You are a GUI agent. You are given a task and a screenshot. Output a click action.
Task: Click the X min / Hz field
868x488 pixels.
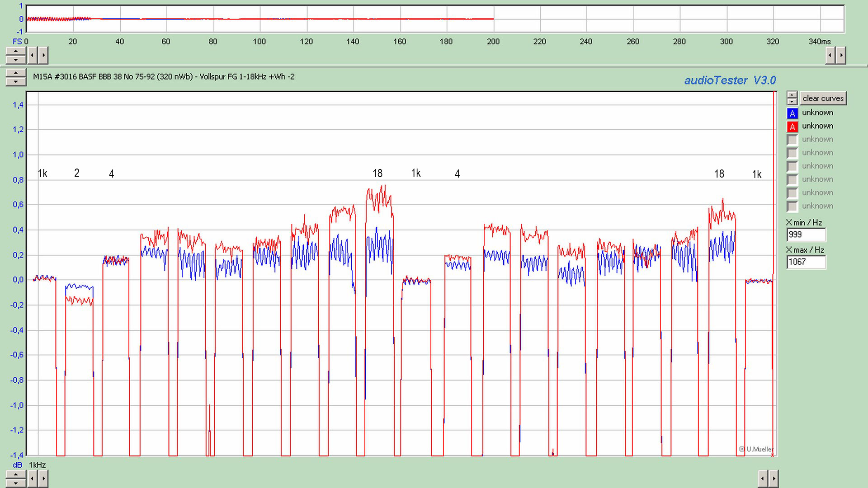[x=806, y=235]
